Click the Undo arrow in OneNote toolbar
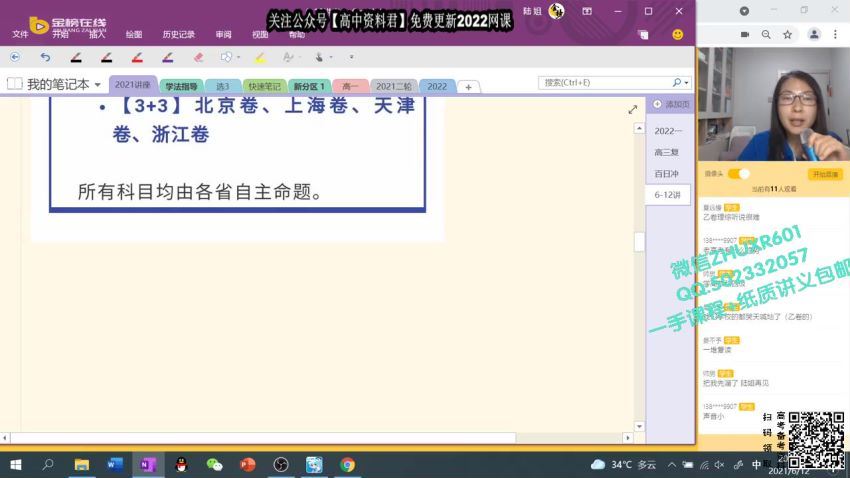This screenshot has width=850, height=478. [x=46, y=57]
